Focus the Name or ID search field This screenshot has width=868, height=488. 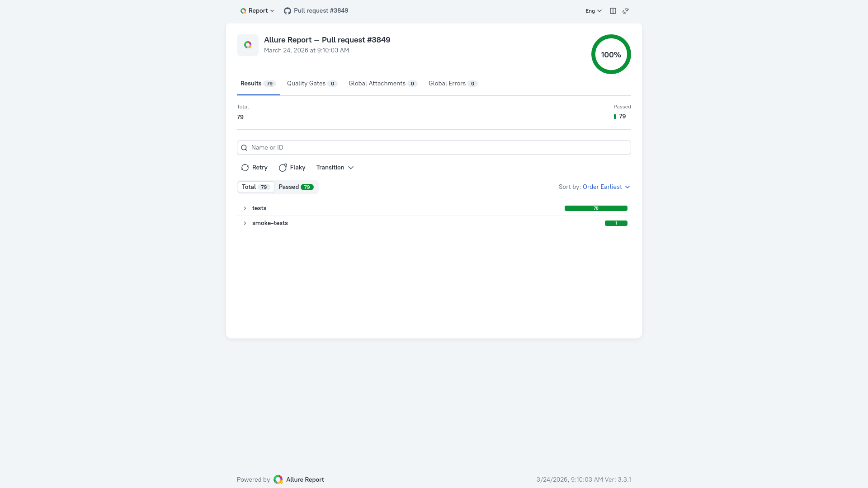pyautogui.click(x=434, y=148)
